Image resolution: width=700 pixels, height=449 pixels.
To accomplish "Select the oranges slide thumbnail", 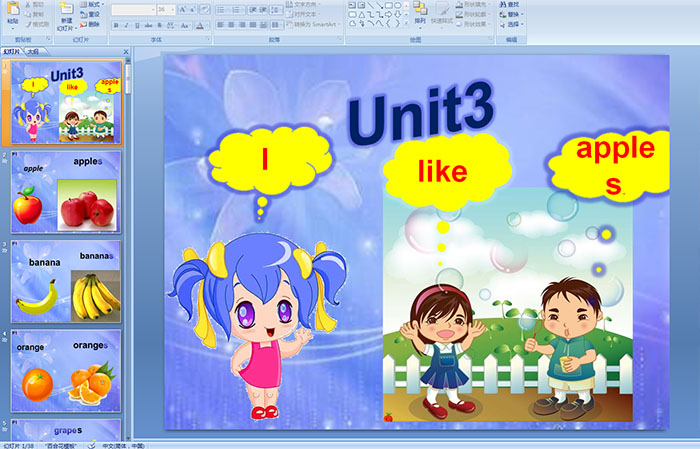I will 66,371.
